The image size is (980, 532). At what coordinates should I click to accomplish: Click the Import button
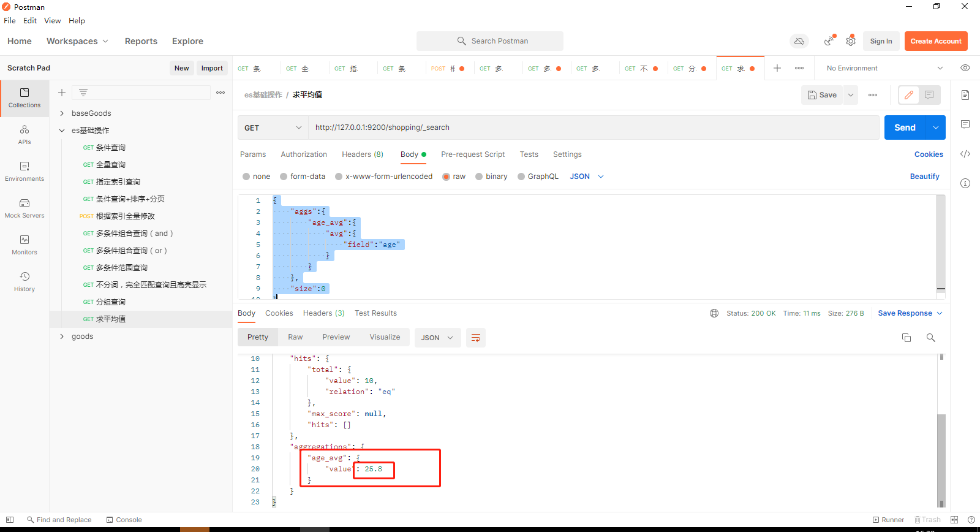[x=212, y=68]
